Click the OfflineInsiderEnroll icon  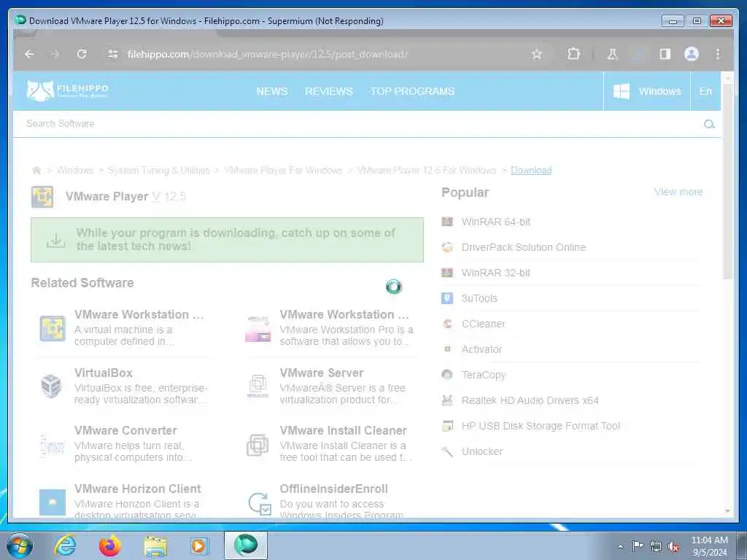tap(260, 504)
